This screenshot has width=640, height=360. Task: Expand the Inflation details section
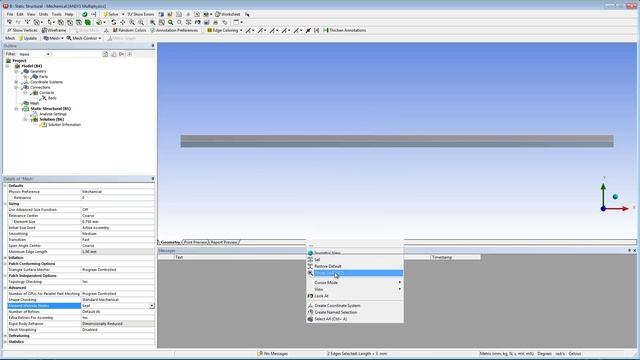click(x=5, y=258)
